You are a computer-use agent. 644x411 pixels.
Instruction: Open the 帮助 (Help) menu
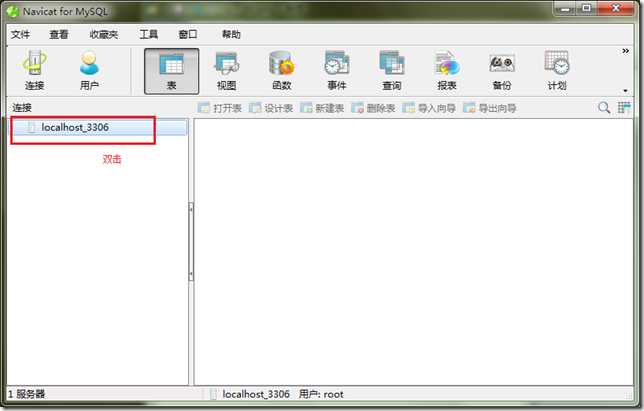click(231, 34)
